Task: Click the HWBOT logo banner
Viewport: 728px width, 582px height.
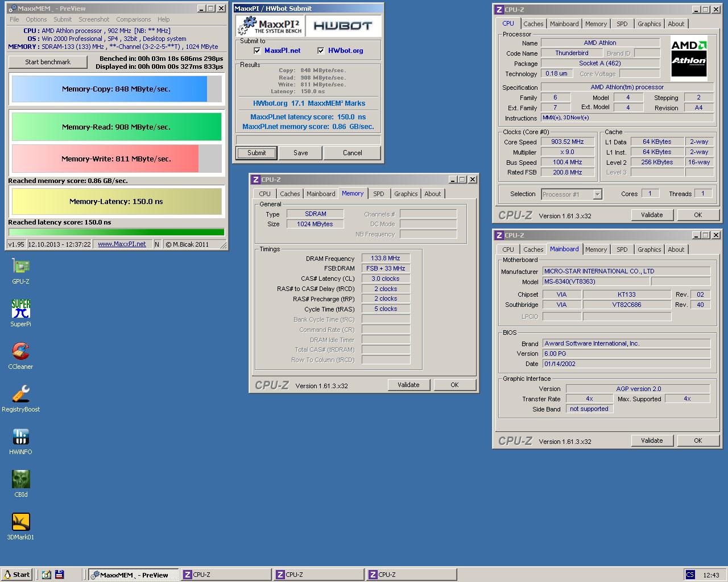Action: [342, 26]
